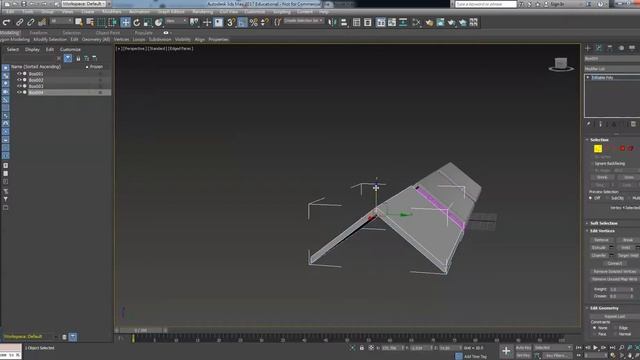Select Box004 in the scene explorer
The image size is (640, 360).
point(36,93)
